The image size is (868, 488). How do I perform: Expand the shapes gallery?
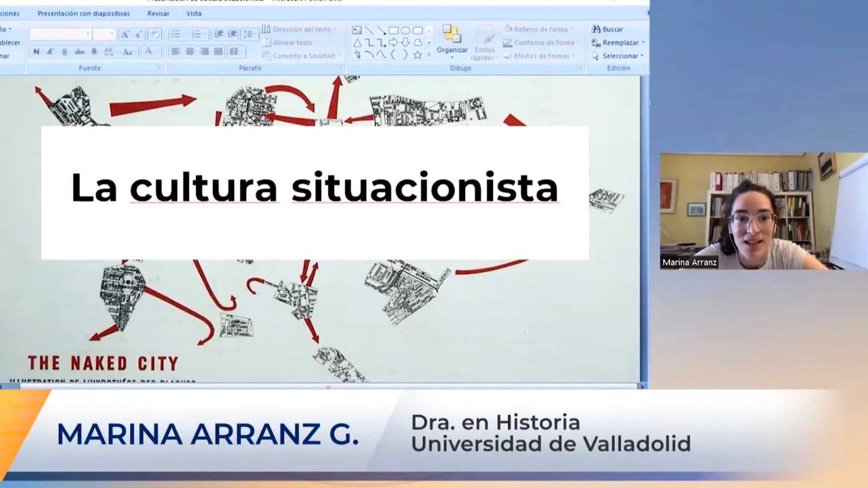[429, 54]
